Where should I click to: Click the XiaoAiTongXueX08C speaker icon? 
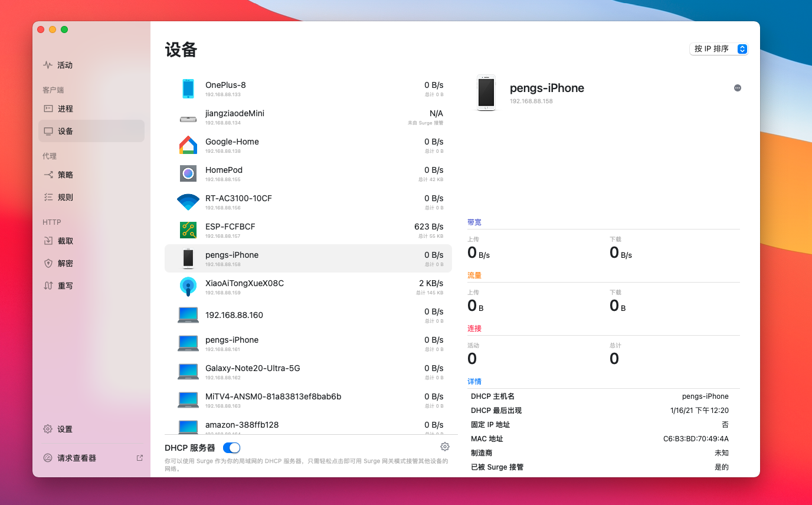tap(188, 287)
